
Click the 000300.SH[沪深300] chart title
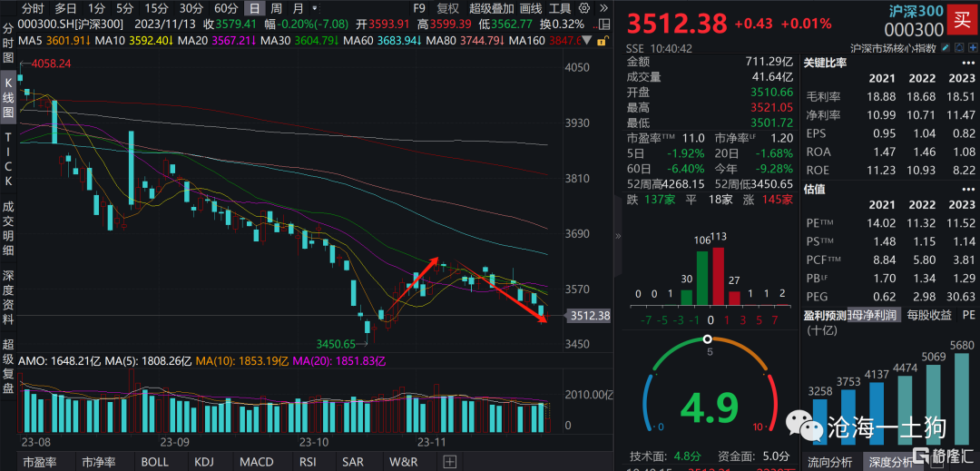pos(72,25)
